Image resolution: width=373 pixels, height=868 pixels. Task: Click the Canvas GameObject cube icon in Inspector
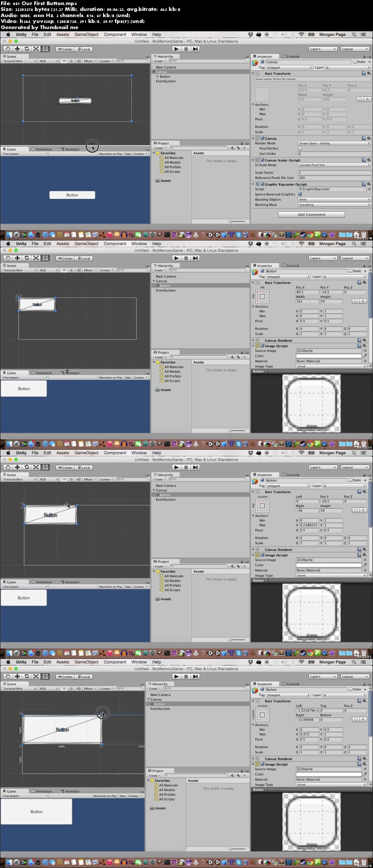pyautogui.click(x=255, y=63)
